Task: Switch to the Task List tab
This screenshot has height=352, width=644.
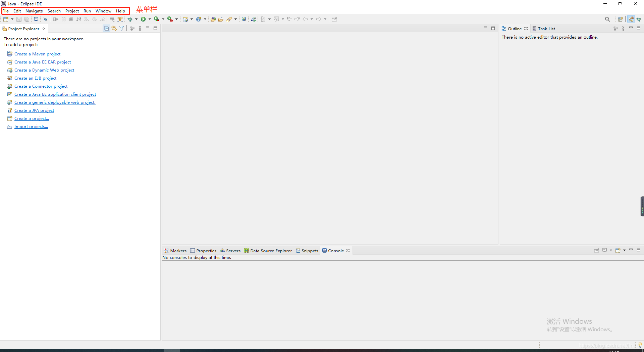Action: coord(544,29)
